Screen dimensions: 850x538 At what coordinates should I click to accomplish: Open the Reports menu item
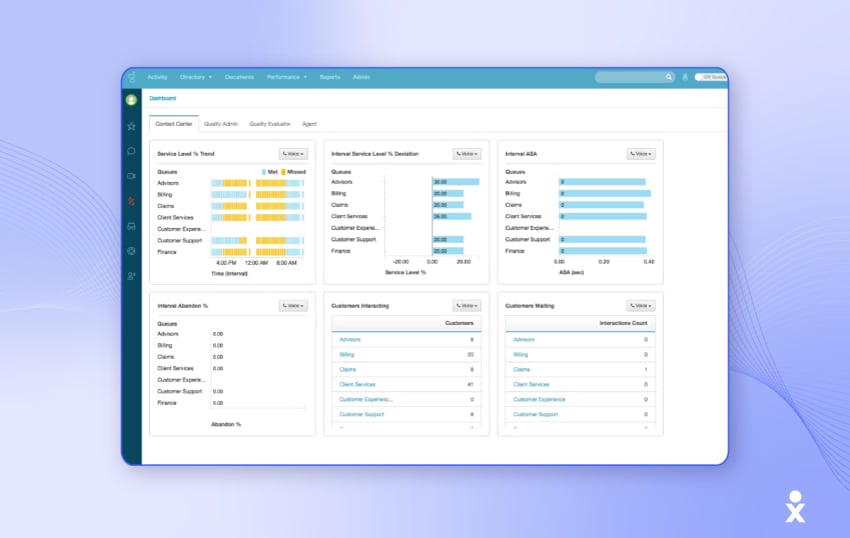pyautogui.click(x=330, y=77)
